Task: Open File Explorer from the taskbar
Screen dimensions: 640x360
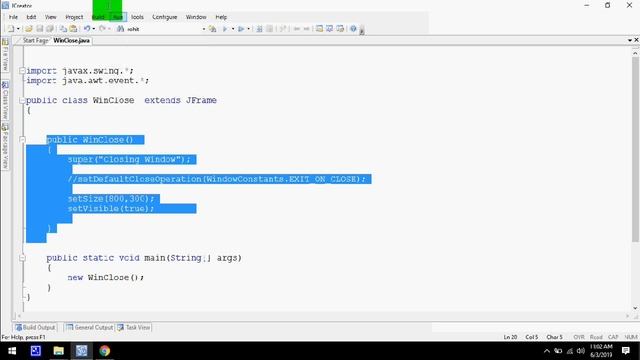Action: tap(58, 351)
